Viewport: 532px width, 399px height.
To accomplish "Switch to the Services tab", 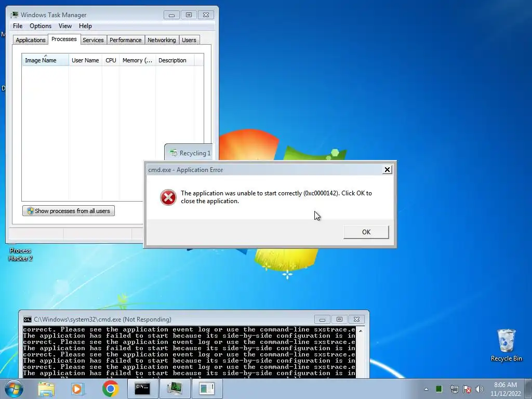I will point(93,40).
